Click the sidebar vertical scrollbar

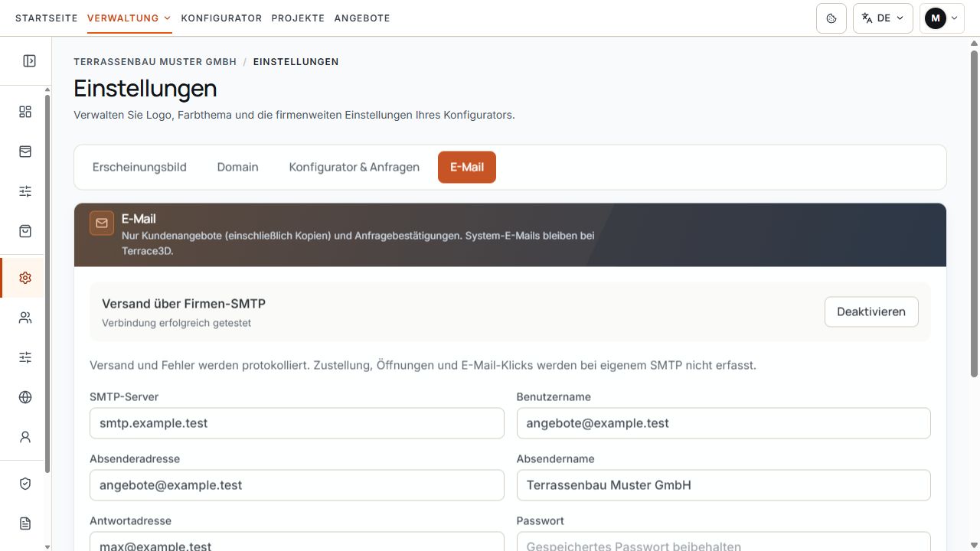click(x=47, y=283)
